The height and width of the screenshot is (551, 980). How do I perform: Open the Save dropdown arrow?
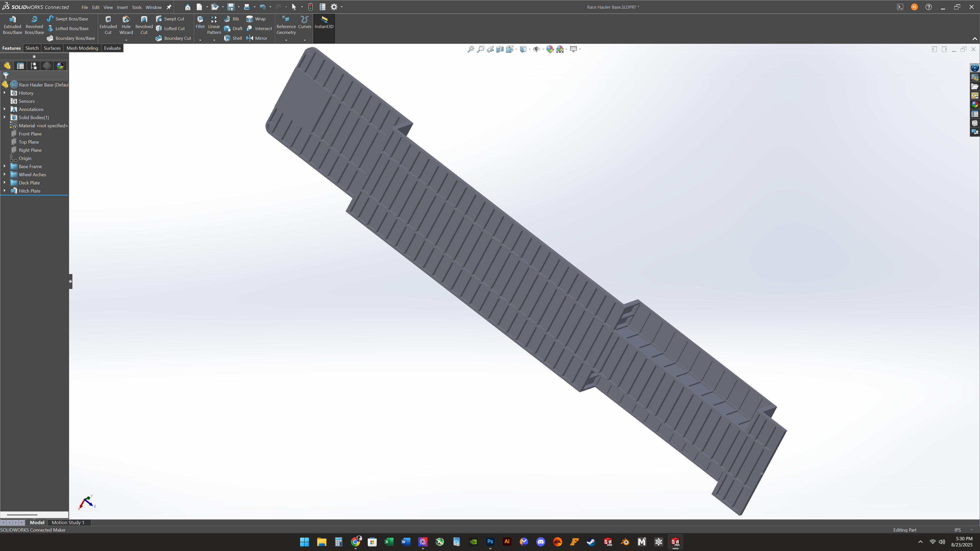239,7
